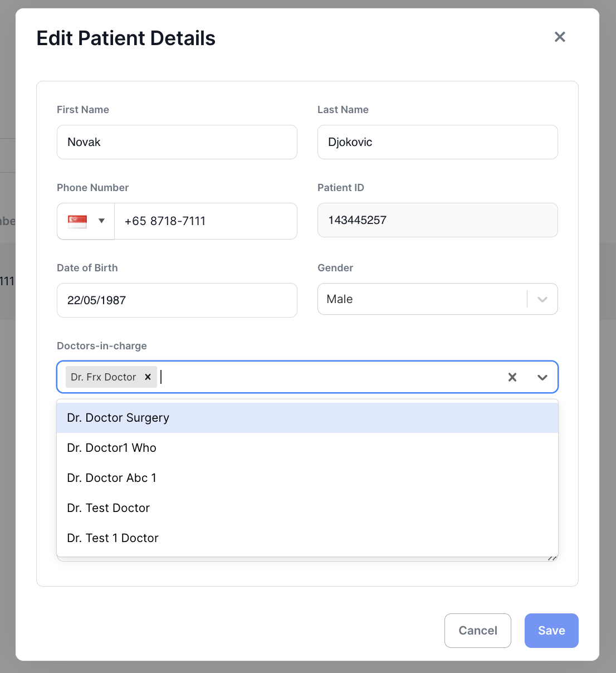The height and width of the screenshot is (673, 616).
Task: Edit the Last Name field
Action: click(437, 142)
